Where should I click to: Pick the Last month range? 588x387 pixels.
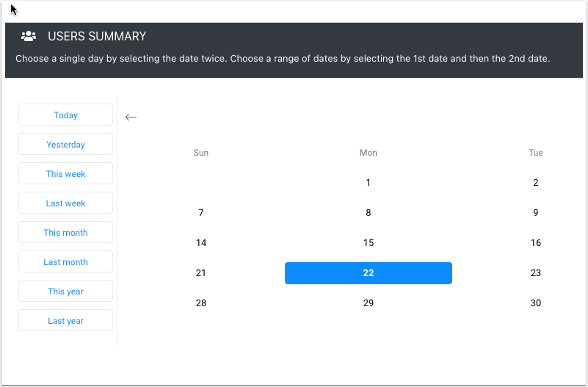(65, 262)
